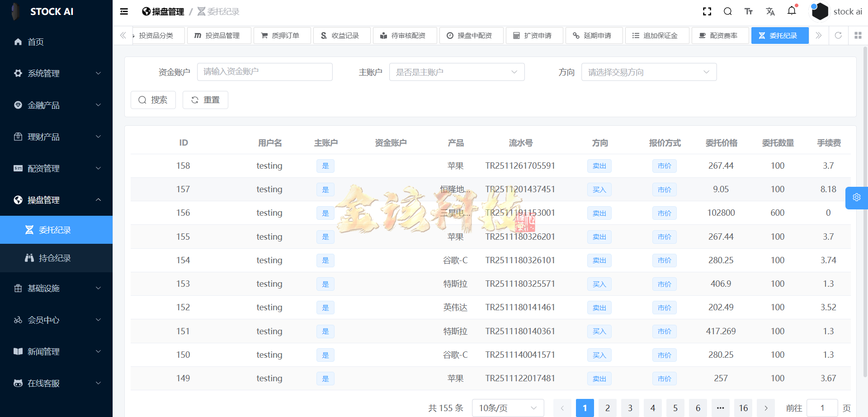Open the 10条/页 page-size dropdown

[507, 408]
